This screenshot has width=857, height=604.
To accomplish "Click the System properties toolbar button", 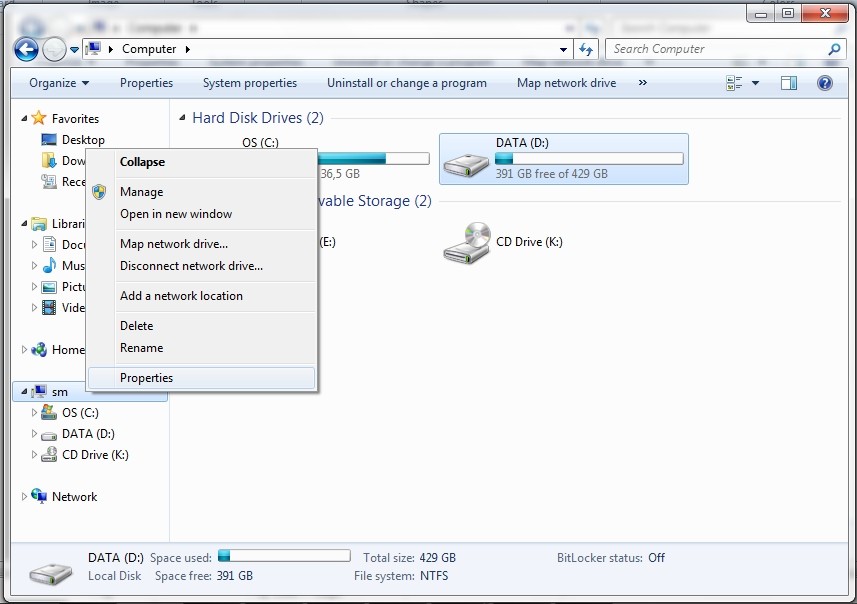I will click(x=250, y=82).
